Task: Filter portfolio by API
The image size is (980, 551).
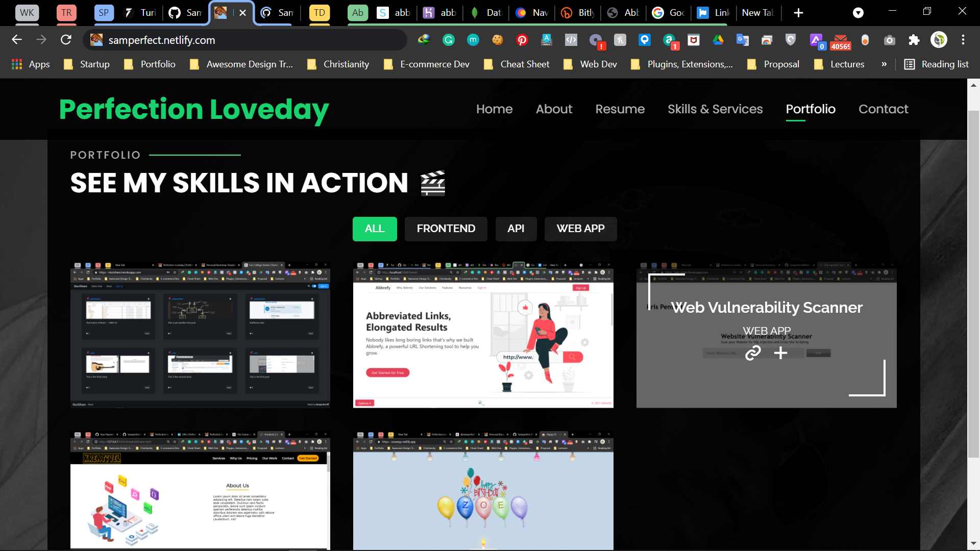Action: point(516,229)
